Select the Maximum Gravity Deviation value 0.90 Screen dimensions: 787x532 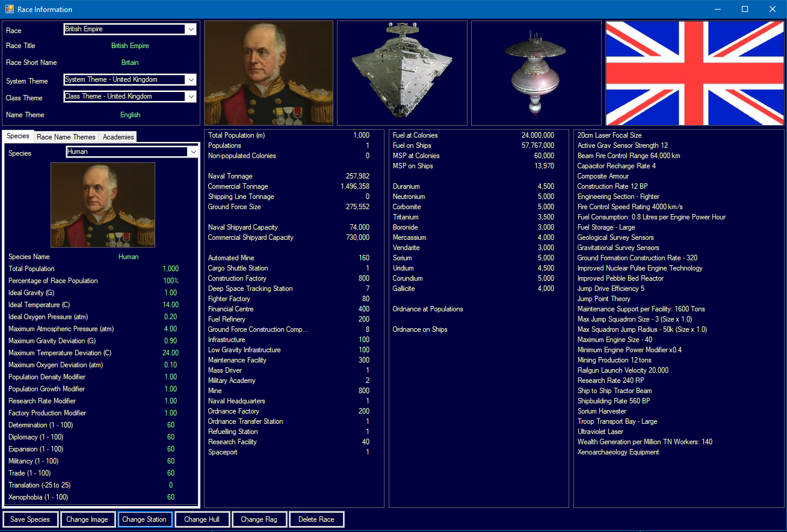pos(171,341)
